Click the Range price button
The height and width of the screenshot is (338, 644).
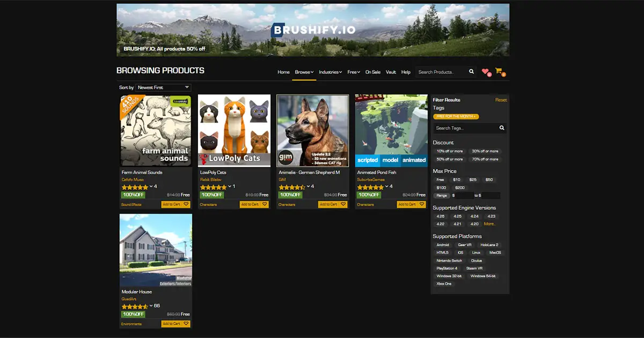pyautogui.click(x=441, y=196)
